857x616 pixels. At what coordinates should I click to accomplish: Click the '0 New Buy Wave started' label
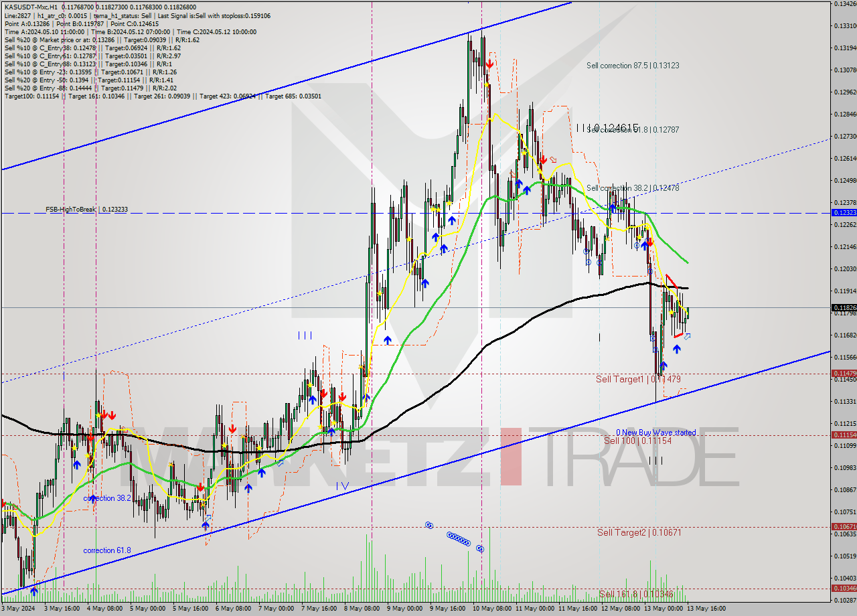click(x=655, y=433)
